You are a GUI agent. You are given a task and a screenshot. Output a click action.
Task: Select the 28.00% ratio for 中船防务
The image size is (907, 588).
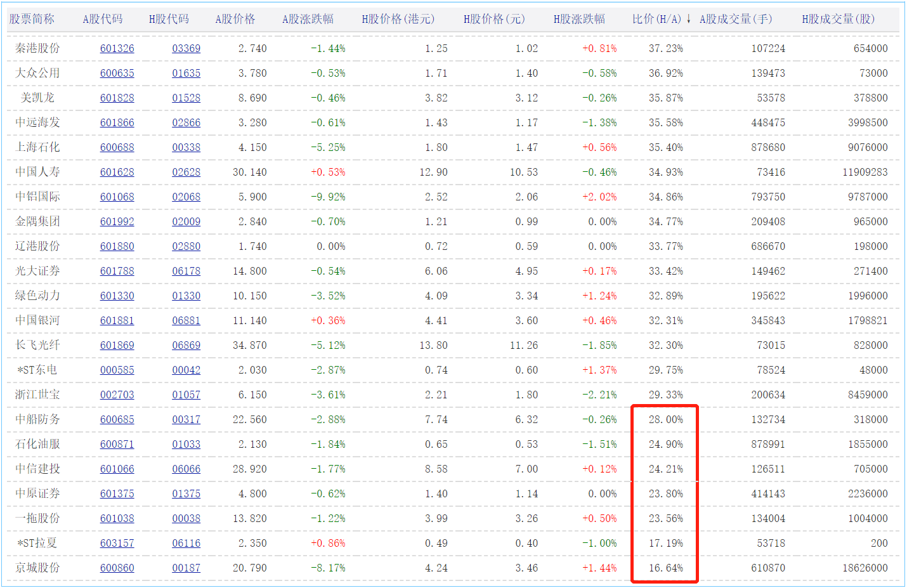tap(666, 419)
